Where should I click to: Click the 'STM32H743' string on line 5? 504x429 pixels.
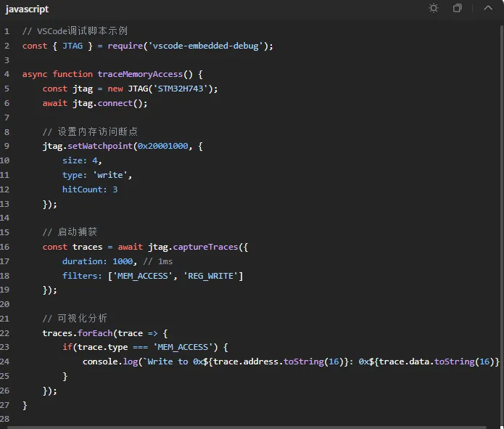(x=181, y=89)
